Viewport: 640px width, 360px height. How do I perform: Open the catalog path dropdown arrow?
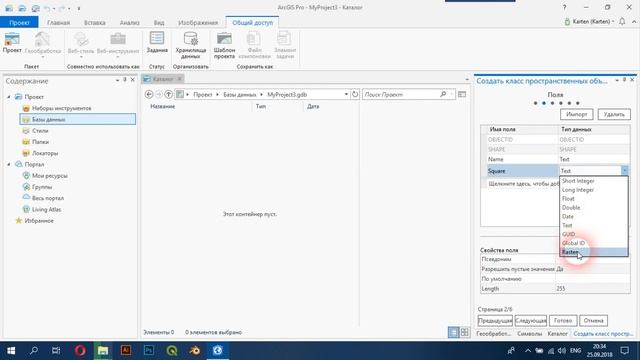tap(346, 94)
